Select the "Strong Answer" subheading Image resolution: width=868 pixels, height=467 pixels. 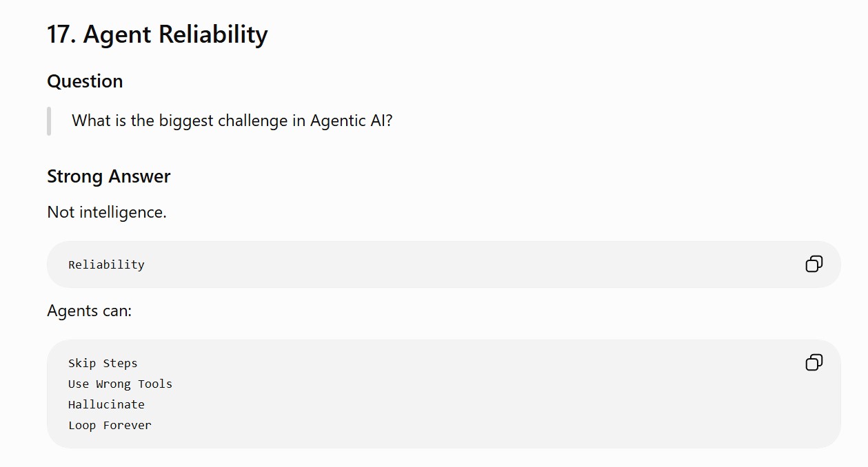coord(109,176)
